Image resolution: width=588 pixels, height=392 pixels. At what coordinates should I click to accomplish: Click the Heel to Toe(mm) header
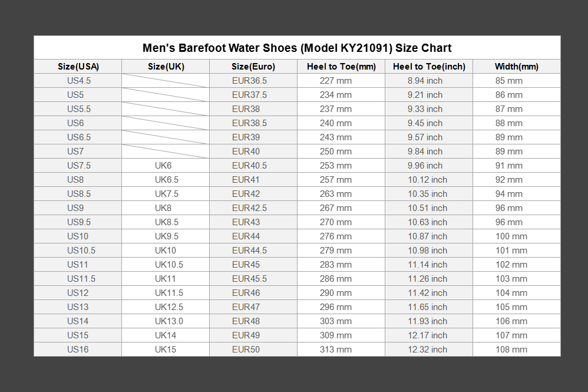pyautogui.click(x=341, y=67)
